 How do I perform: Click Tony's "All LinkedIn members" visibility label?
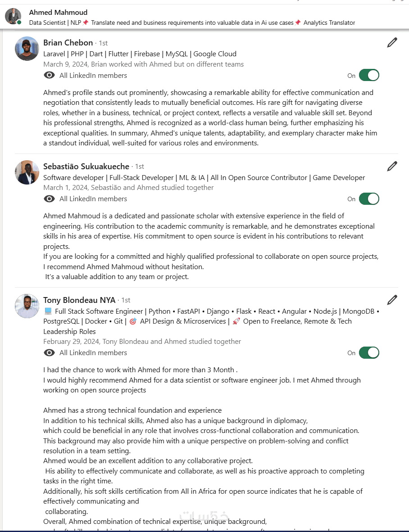(x=93, y=353)
